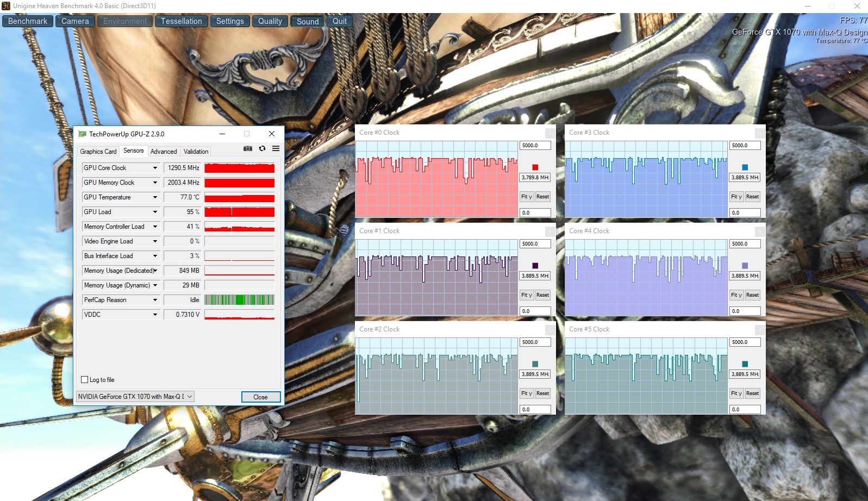The height and width of the screenshot is (501, 868).
Task: Click the dark purple swatch on Core #1 Clock
Action: tap(535, 266)
